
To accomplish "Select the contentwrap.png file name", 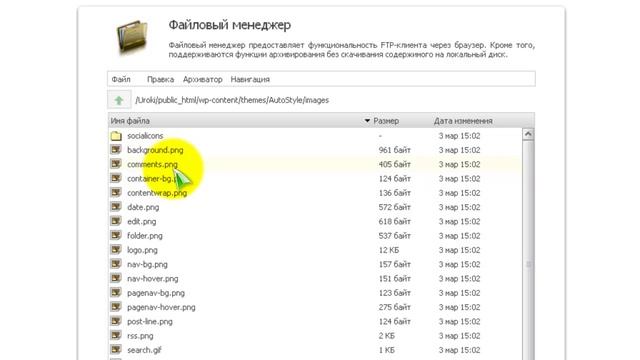I will pyautogui.click(x=157, y=193).
